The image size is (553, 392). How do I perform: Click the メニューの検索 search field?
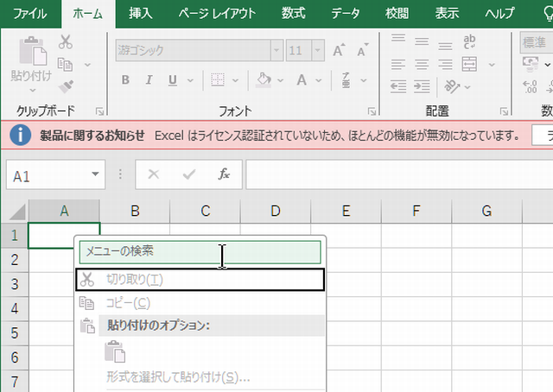pyautogui.click(x=200, y=251)
